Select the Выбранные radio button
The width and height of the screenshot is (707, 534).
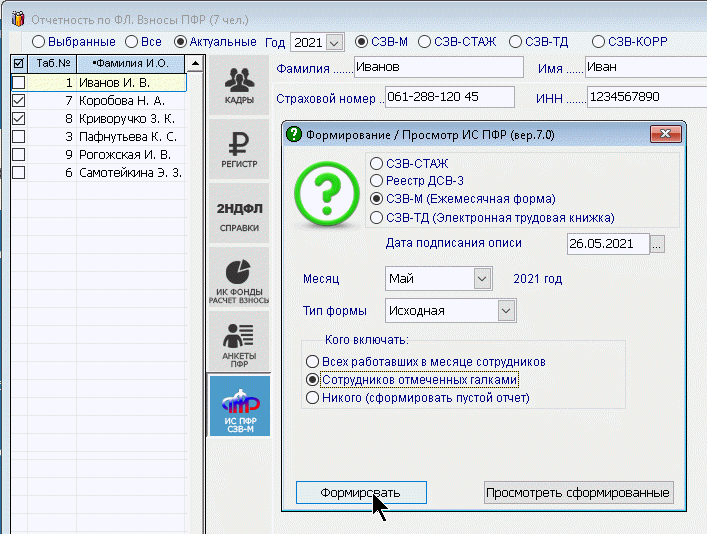coord(38,42)
